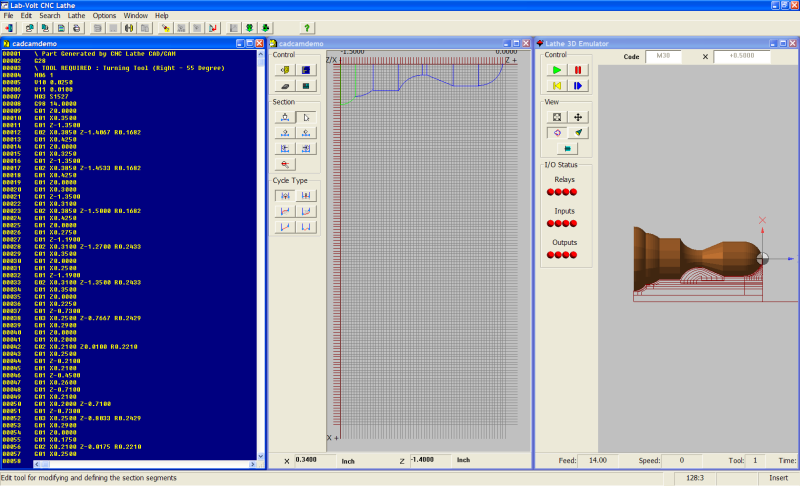
Task: Toggle the rotate view icon
Action: [x=557, y=133]
